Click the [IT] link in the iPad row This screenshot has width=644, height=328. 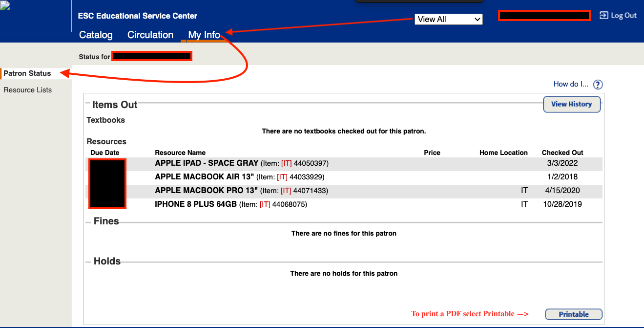(x=286, y=163)
